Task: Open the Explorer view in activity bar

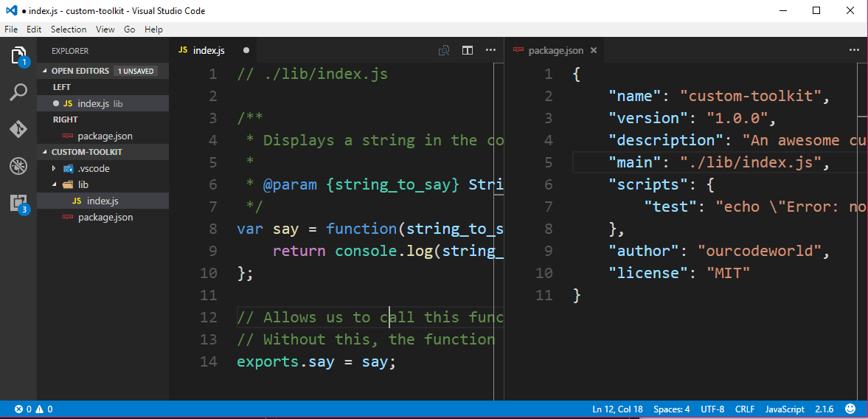Action: click(x=18, y=55)
